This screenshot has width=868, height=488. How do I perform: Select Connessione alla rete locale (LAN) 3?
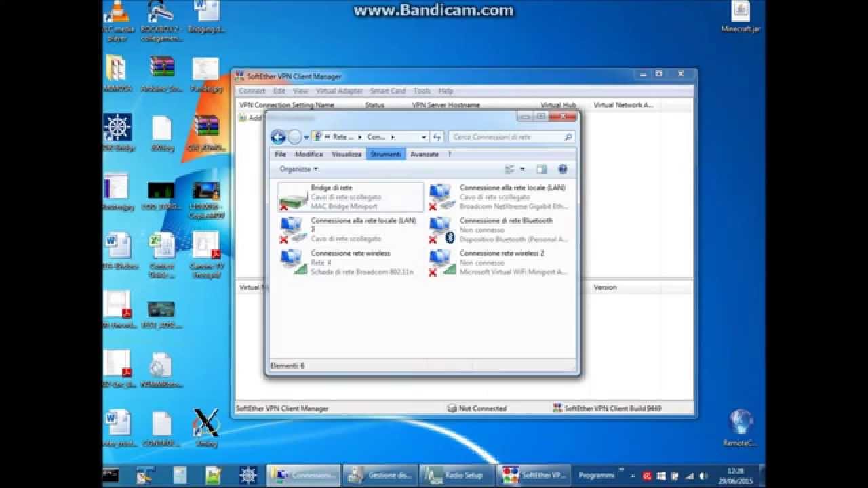tap(351, 230)
